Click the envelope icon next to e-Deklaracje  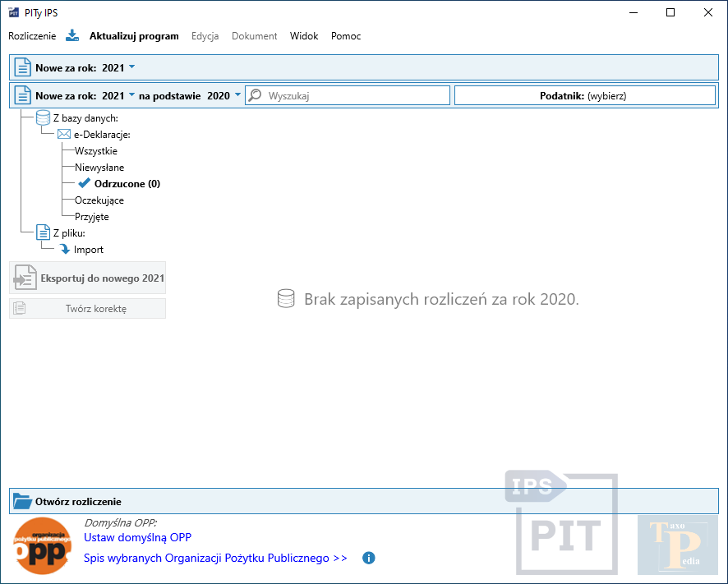click(x=64, y=135)
